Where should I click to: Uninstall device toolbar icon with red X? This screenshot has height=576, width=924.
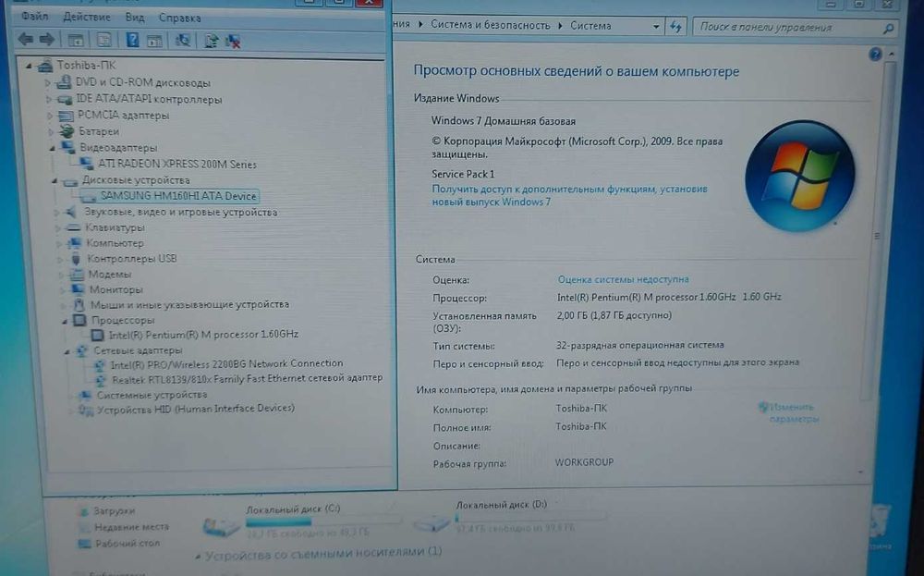coord(233,42)
